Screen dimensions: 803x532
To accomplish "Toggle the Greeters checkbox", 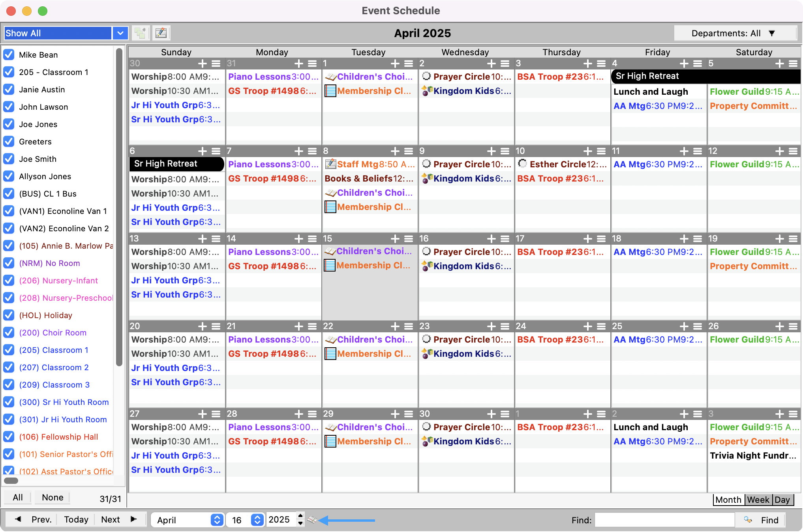I will pos(9,142).
